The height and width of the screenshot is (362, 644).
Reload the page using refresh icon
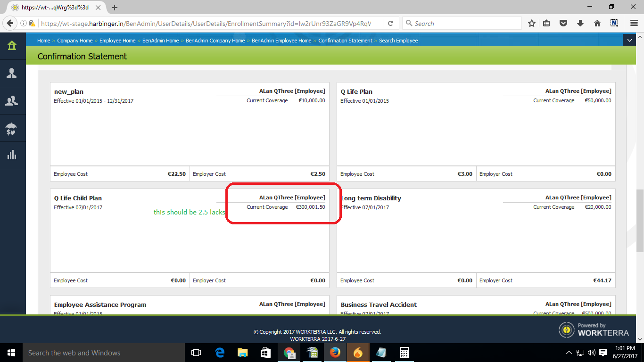click(x=391, y=24)
